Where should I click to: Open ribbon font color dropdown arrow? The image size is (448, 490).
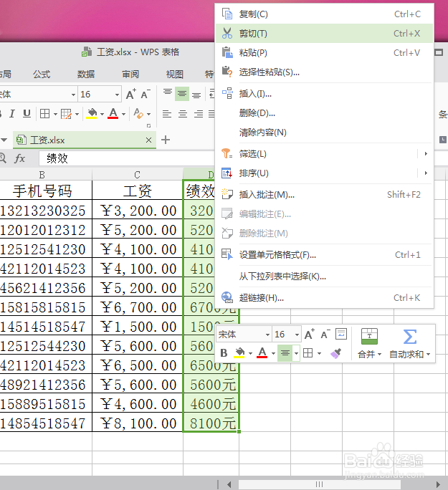point(123,114)
